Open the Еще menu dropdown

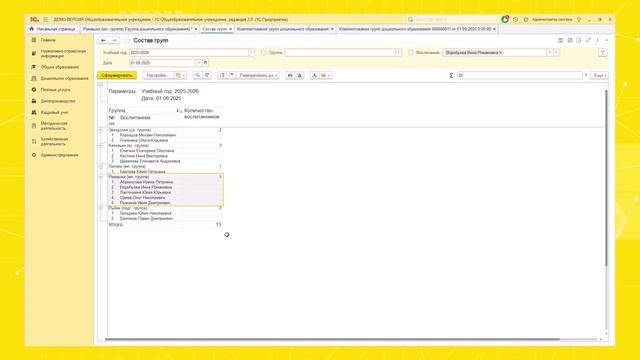(x=600, y=76)
